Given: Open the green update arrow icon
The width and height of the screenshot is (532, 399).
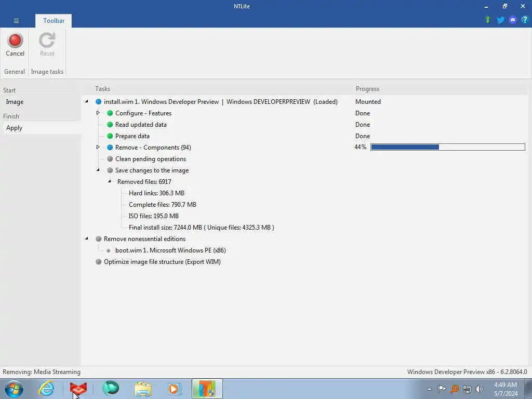Looking at the screenshot, I should (488, 20).
